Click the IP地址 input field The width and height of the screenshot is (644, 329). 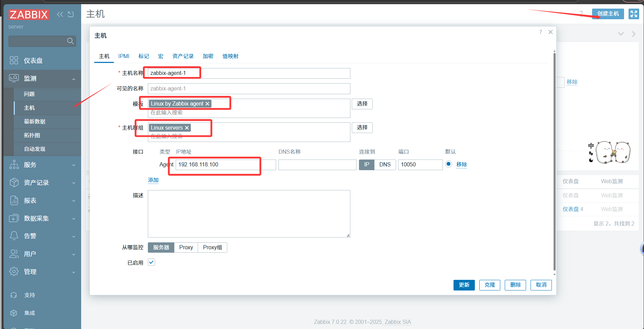coord(226,165)
